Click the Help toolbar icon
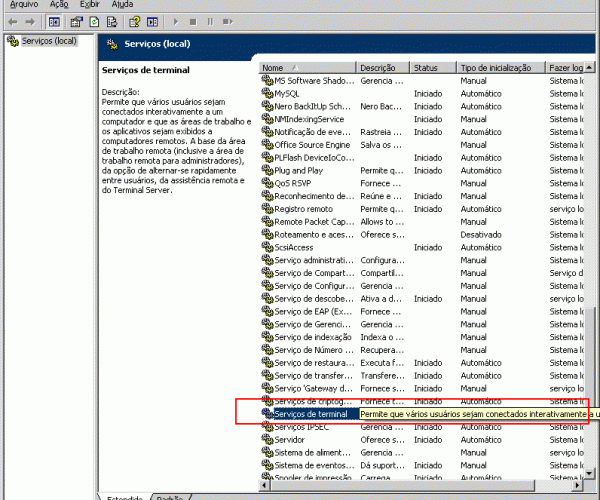The image size is (600, 500). [x=132, y=20]
